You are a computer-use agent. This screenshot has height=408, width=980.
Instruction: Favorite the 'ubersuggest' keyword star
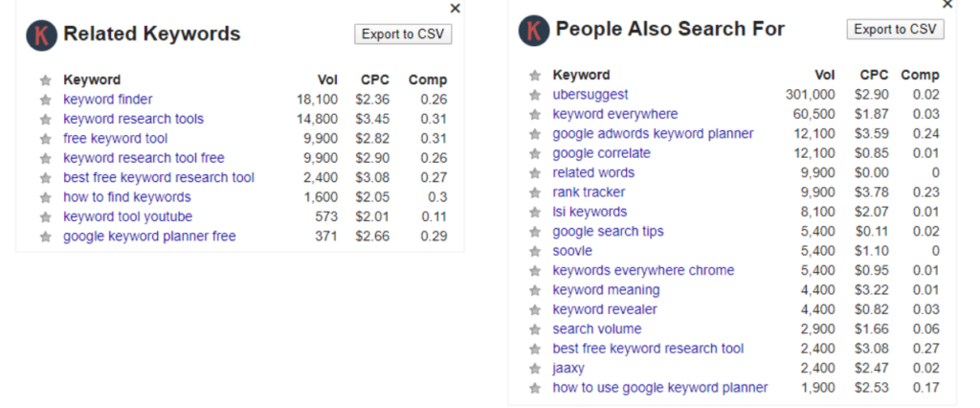[x=534, y=95]
